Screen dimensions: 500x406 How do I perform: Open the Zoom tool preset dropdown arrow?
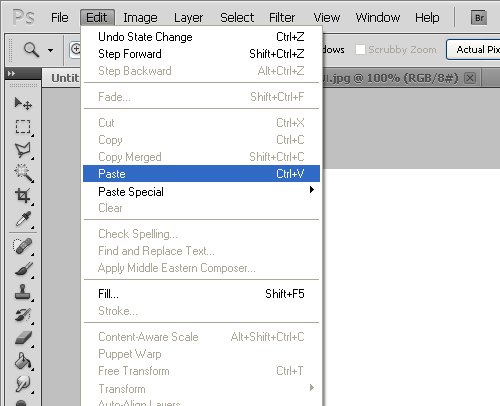50,50
